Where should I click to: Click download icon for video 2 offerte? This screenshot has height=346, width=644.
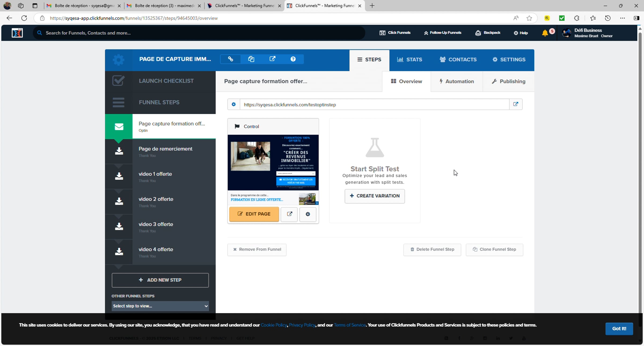click(119, 201)
